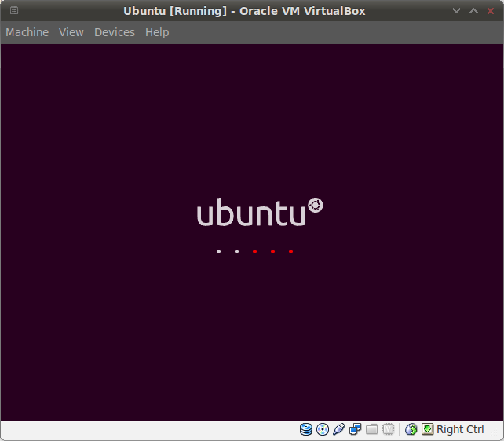Open the Devices menu
Screen dimensions: 504x441
[x=115, y=32]
